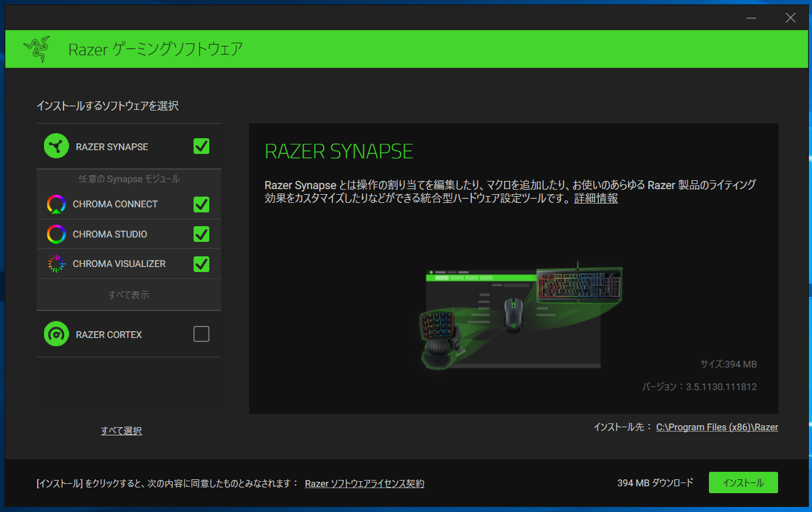The image size is (812, 512).
Task: Click the 任意の Synapse モジュール heading
Action: point(129,179)
